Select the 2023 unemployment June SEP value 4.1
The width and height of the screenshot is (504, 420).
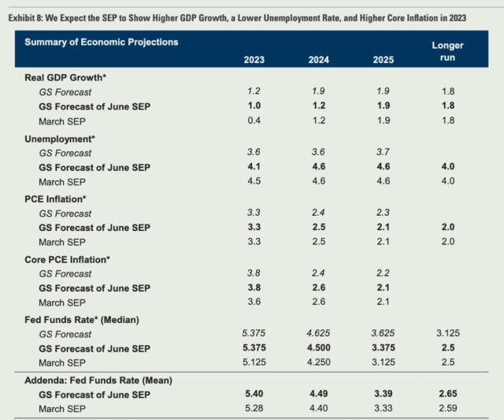[254, 166]
